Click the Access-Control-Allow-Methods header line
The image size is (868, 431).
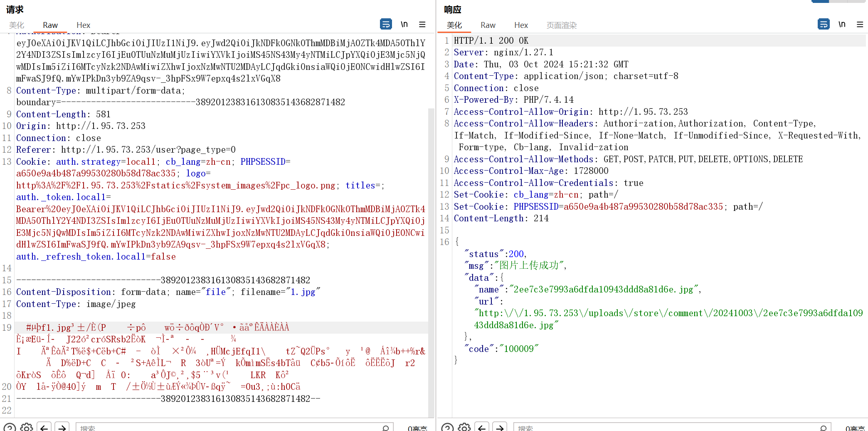coord(628,159)
